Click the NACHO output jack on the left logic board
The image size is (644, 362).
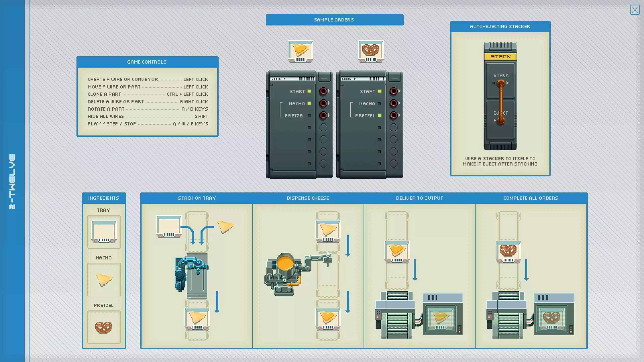coord(323,103)
